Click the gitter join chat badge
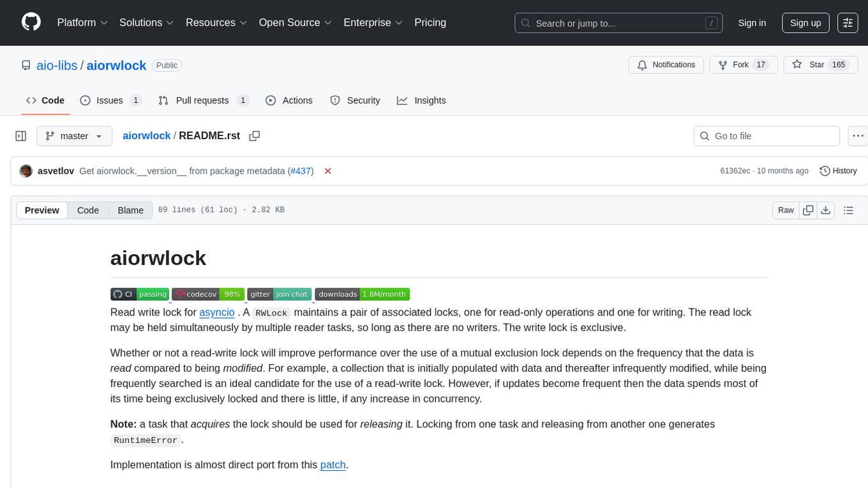This screenshot has height=488, width=868. click(280, 294)
